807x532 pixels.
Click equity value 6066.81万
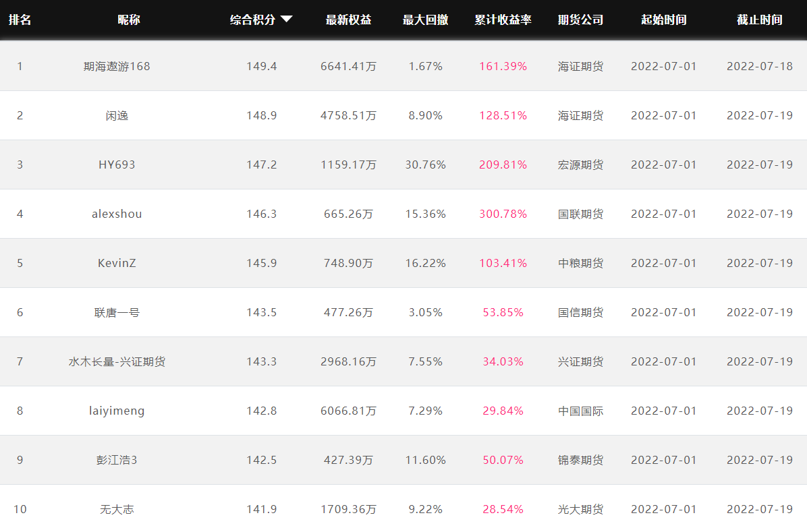click(348, 411)
